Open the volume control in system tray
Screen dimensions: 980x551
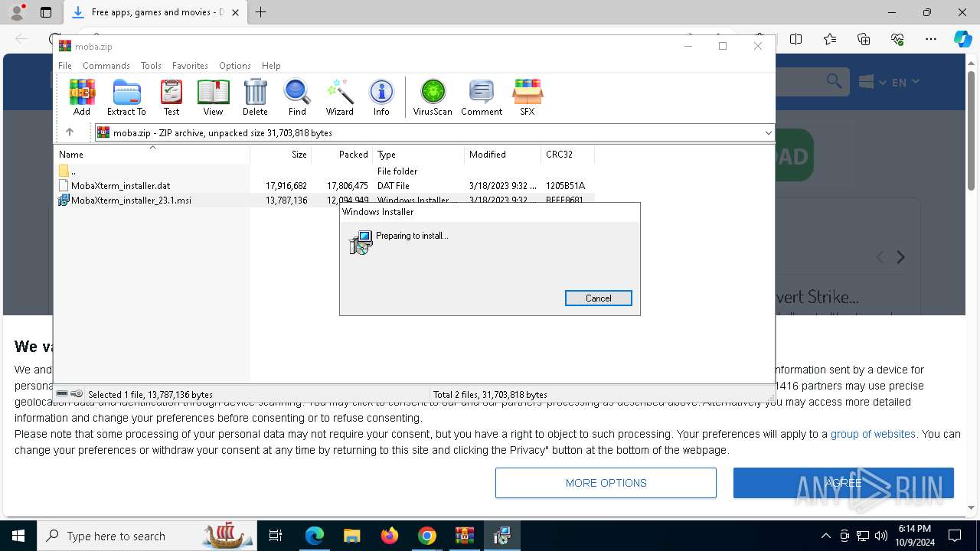[881, 536]
